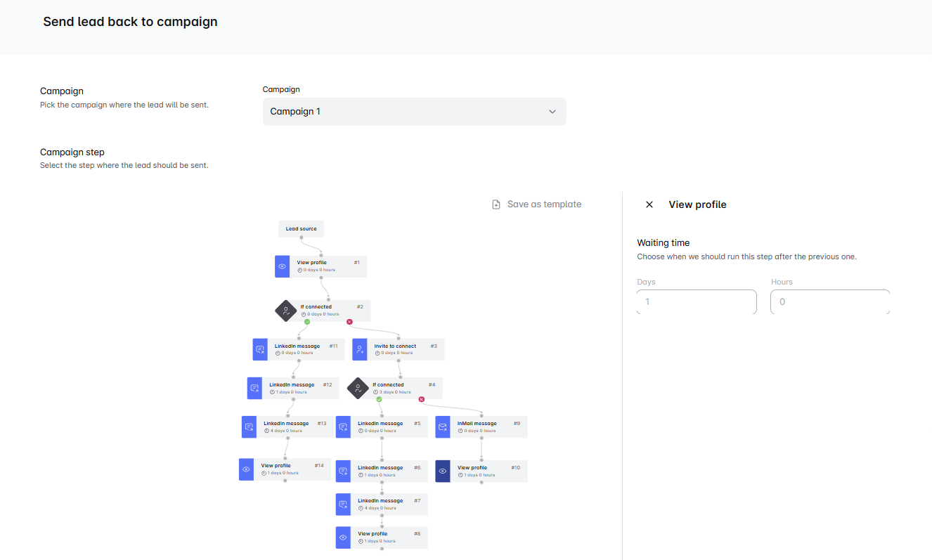The image size is (932, 560).
Task: Click the red X branch marker under step #4
Action: pos(422,399)
